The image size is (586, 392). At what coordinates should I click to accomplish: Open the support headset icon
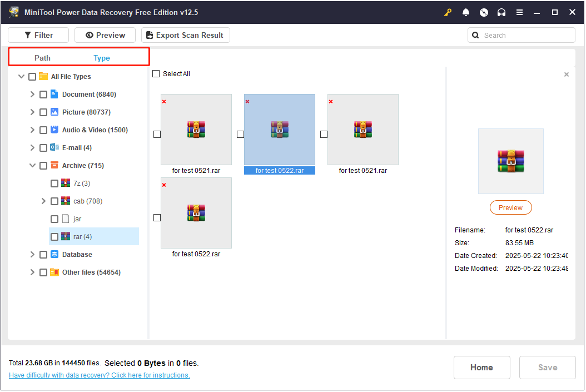pos(501,12)
